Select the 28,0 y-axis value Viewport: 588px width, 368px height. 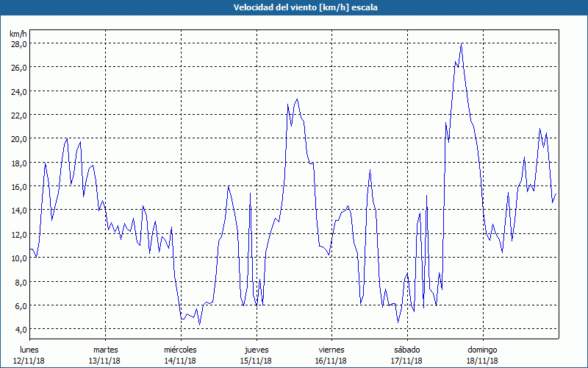click(19, 44)
